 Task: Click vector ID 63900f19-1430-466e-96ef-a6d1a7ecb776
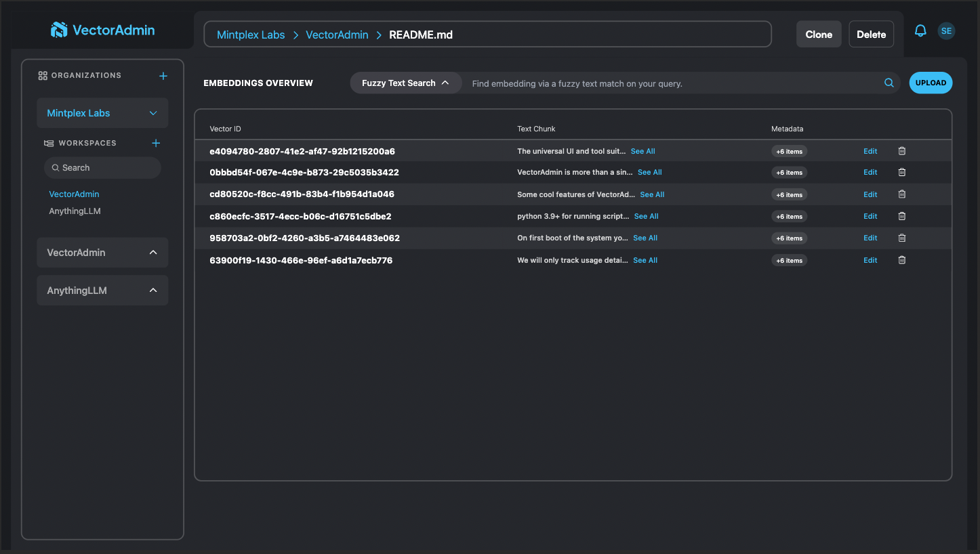tap(301, 260)
